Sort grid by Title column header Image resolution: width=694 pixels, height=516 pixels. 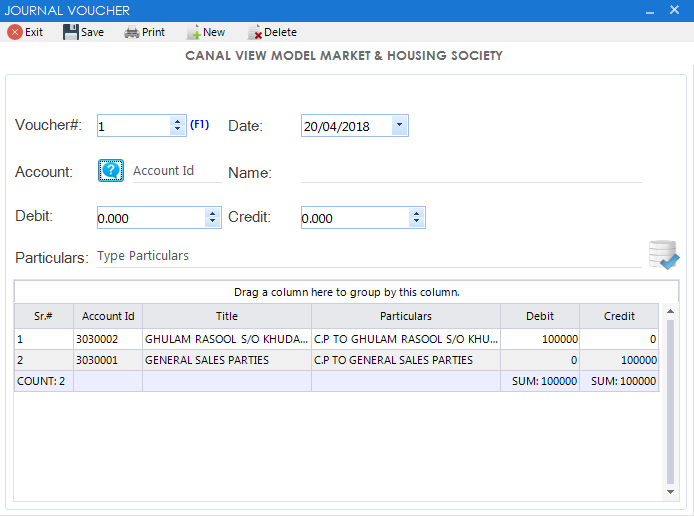pos(226,316)
